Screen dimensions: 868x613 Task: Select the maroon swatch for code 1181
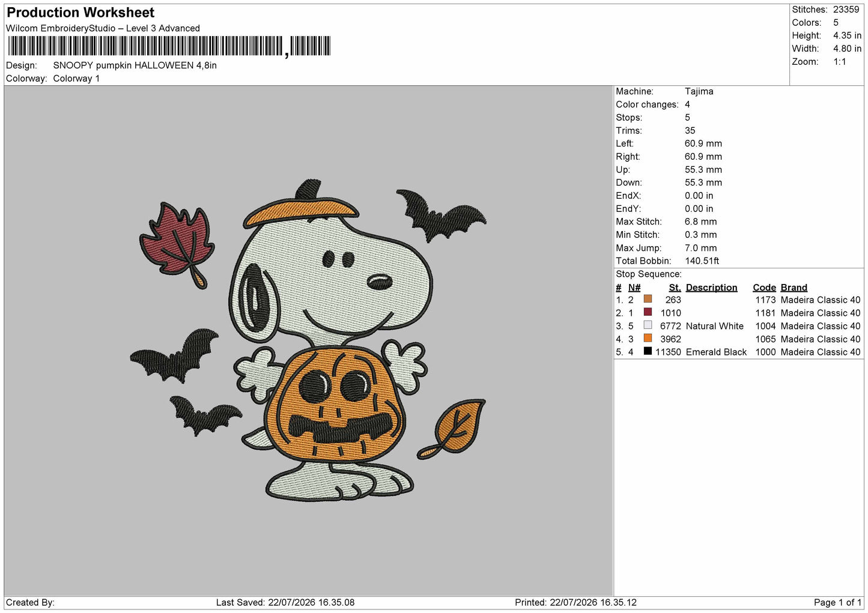[648, 312]
